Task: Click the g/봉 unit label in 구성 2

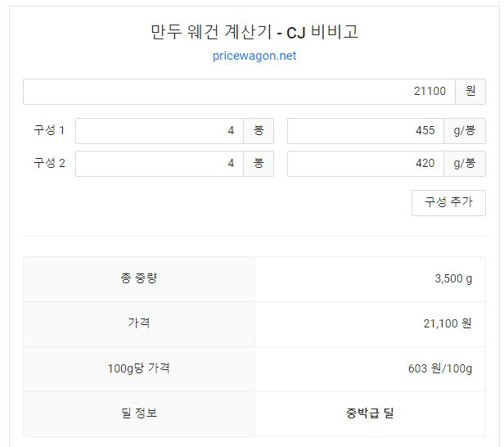Action: point(465,164)
